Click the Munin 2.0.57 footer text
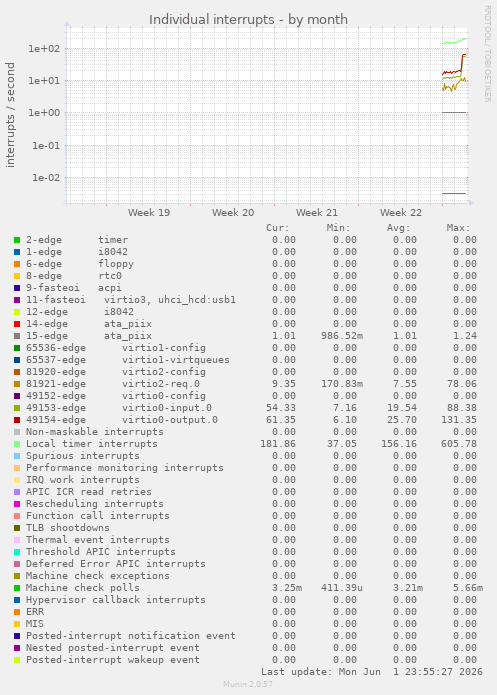 pyautogui.click(x=248, y=684)
